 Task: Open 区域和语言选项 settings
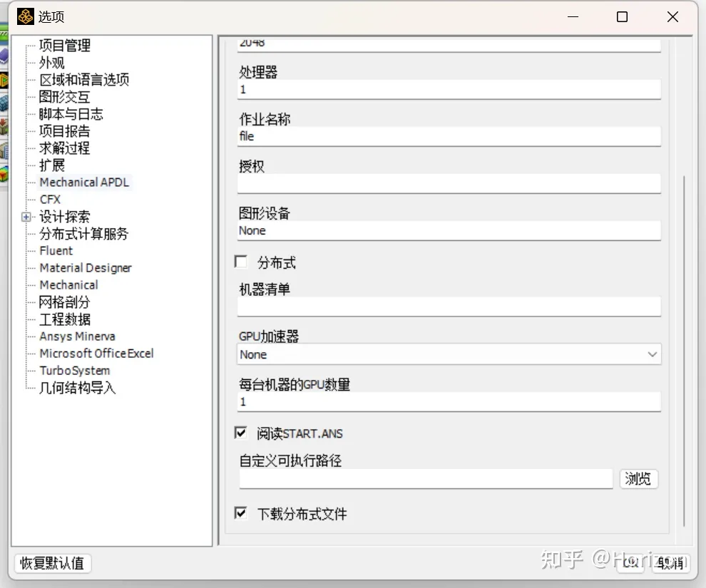[x=84, y=80]
